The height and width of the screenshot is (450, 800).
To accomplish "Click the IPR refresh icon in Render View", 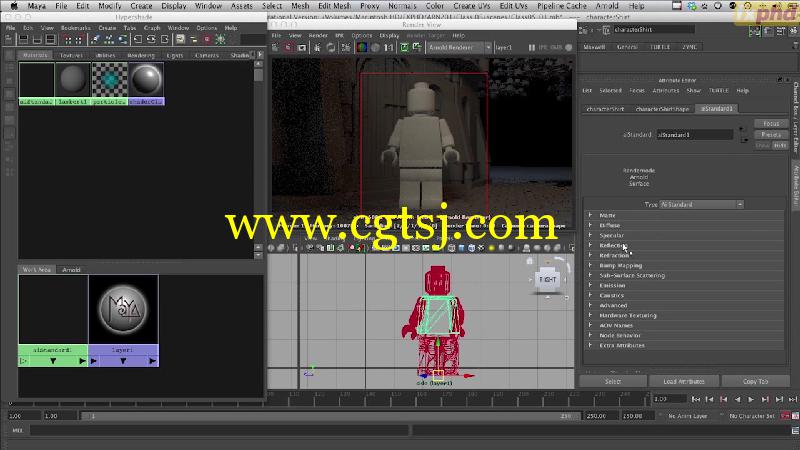I will click(331, 47).
